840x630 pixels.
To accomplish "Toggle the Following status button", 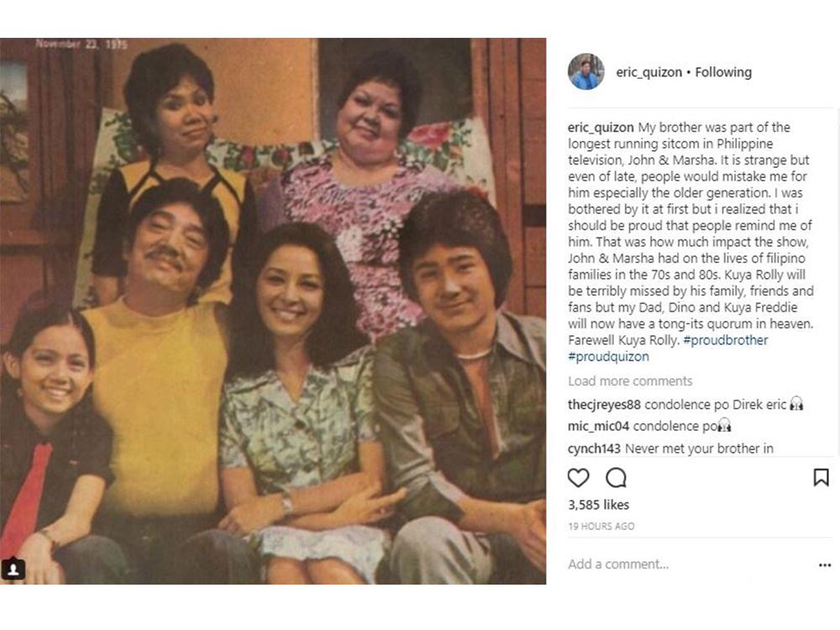I will pyautogui.click(x=723, y=71).
